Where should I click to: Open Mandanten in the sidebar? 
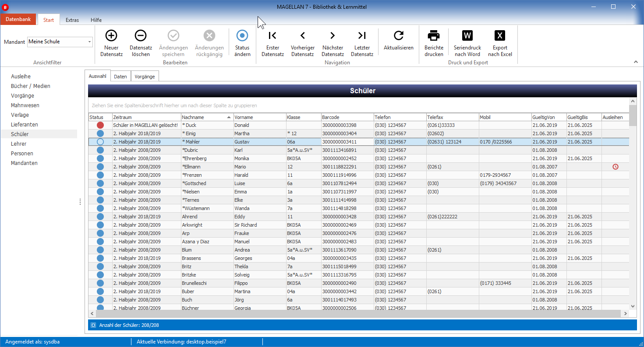pos(25,163)
